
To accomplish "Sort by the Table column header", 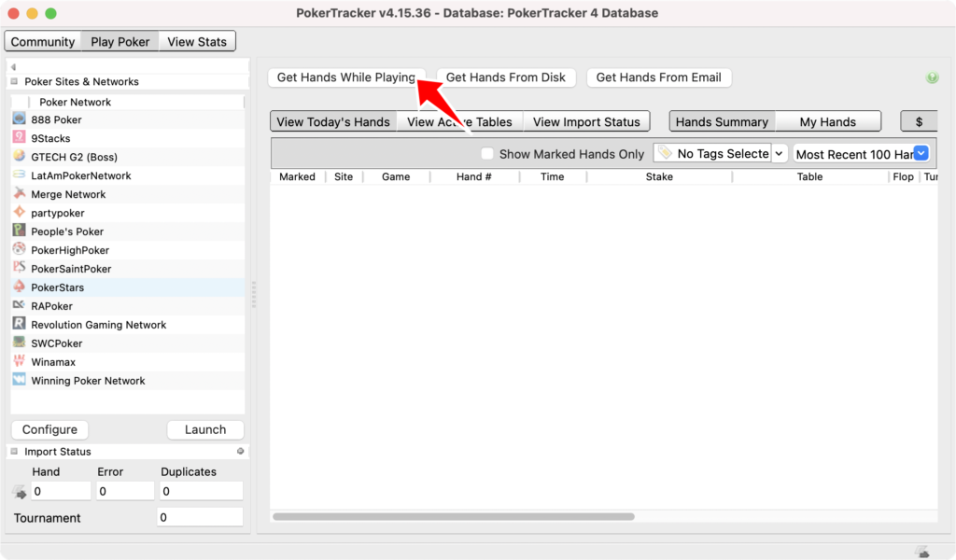I will pos(809,176).
